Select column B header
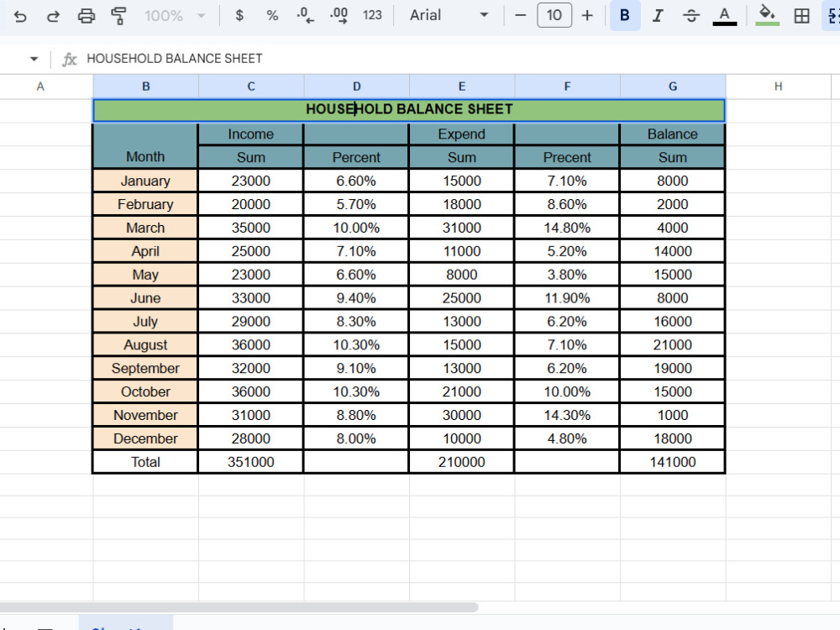The height and width of the screenshot is (630, 840). tap(145, 87)
